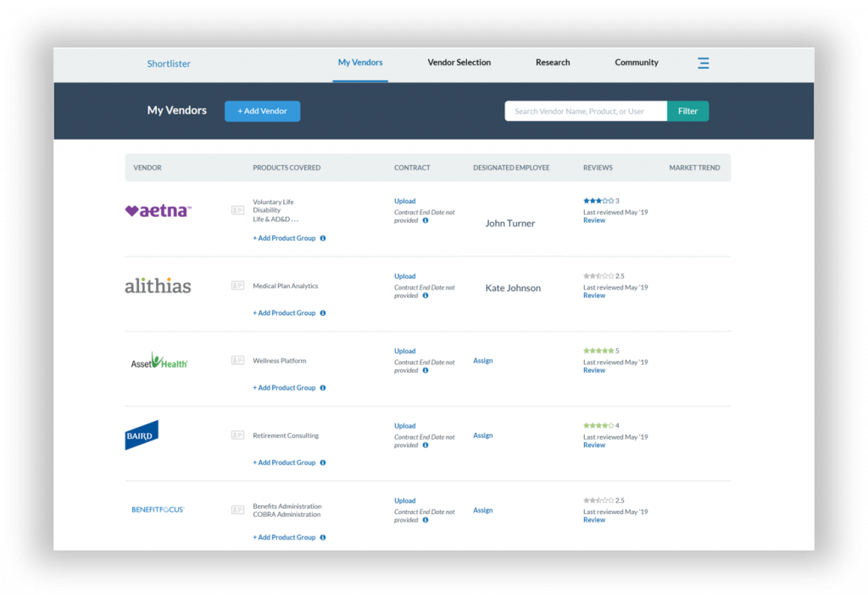Screen dimensions: 868x598
Task: Assign an employee to Asset Health
Action: 482,361
